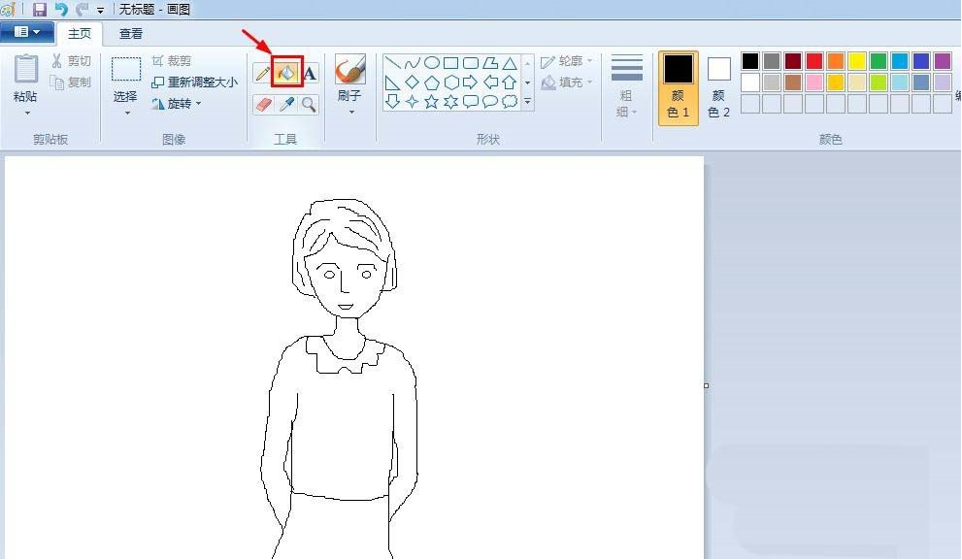Click the Save icon in quick access toolbar

pyautogui.click(x=39, y=9)
